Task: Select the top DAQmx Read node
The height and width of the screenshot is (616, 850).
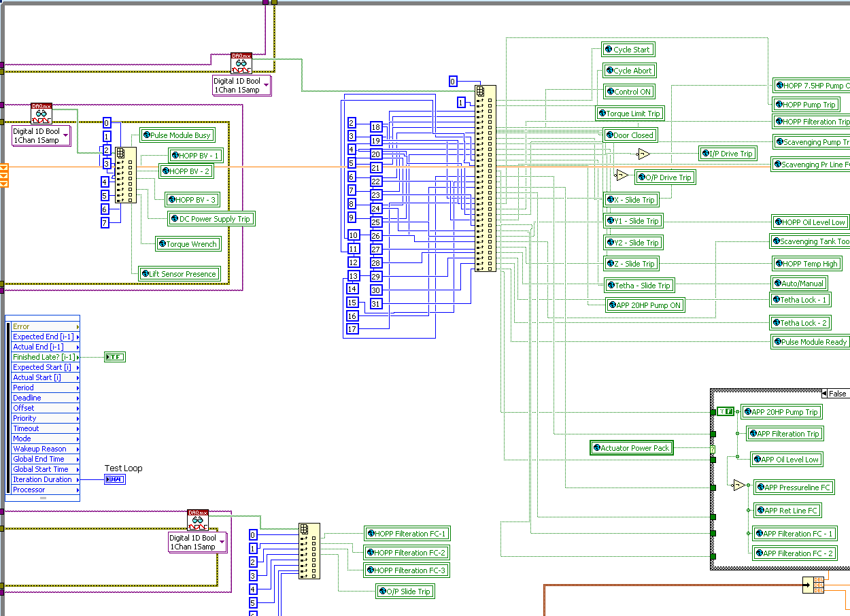Action: 241,63
